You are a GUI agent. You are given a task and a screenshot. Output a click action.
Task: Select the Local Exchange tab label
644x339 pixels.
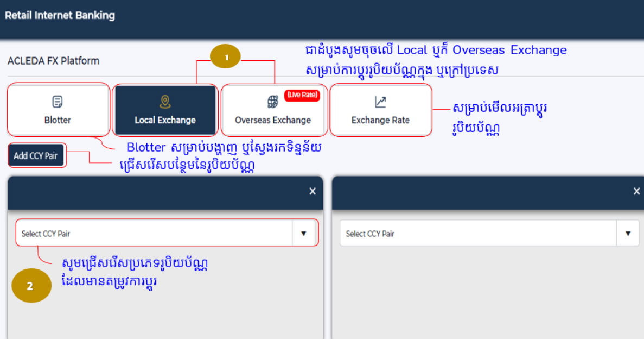coord(165,120)
